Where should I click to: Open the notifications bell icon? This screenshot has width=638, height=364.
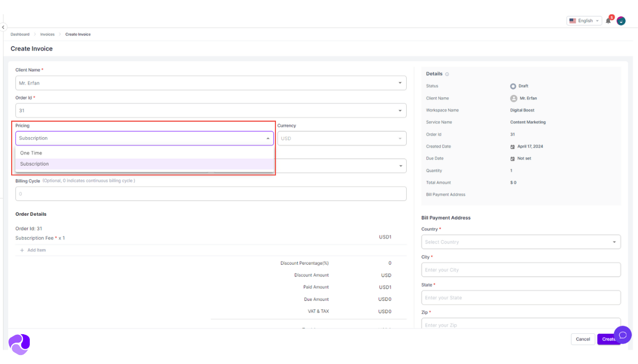(x=608, y=20)
